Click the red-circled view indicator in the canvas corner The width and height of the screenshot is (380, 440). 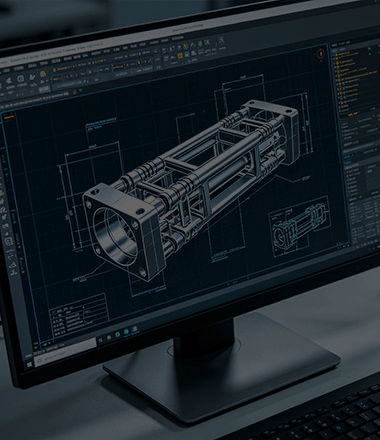(321, 53)
